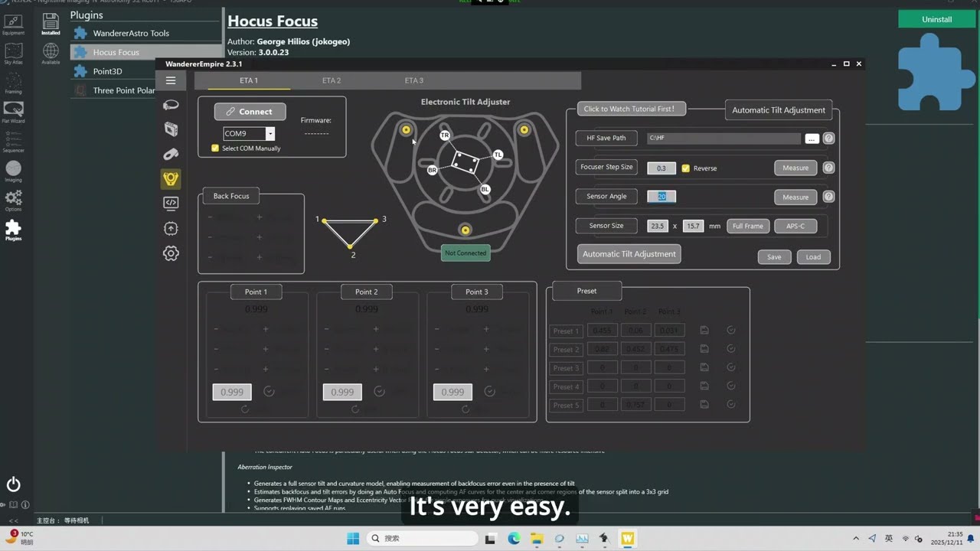Screen dimensions: 980x551
Task: Open N.I.N.A. Flat Wizard section
Action: 13,112
